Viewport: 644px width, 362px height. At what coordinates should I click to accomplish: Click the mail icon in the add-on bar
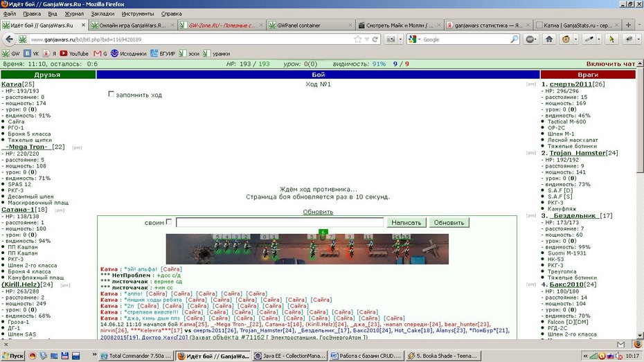(x=620, y=345)
